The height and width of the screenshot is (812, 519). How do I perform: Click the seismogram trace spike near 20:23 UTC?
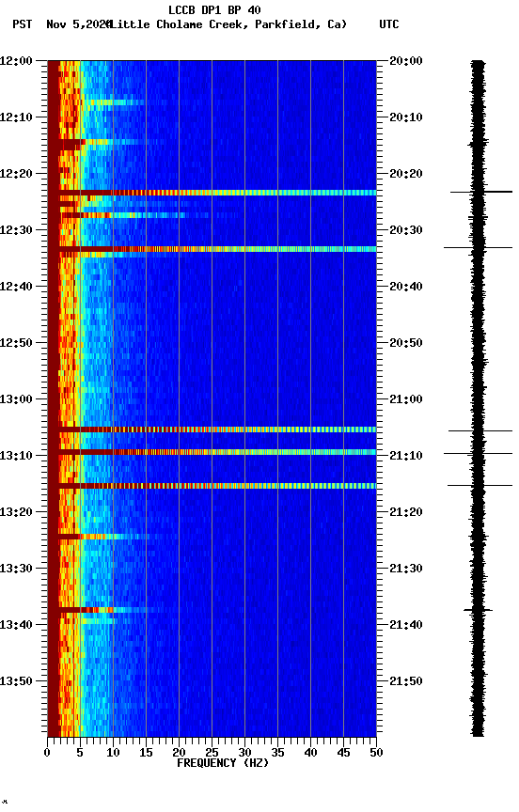(481, 192)
